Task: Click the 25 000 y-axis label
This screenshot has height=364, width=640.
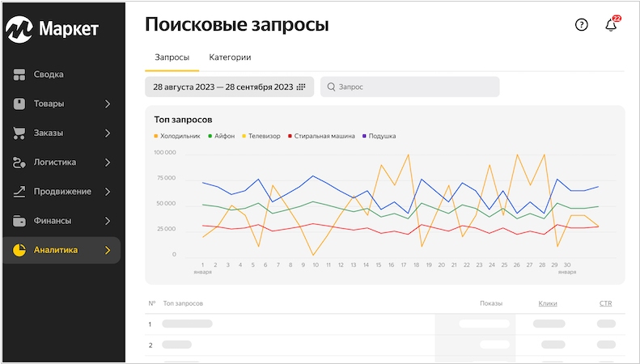Action: click(166, 229)
